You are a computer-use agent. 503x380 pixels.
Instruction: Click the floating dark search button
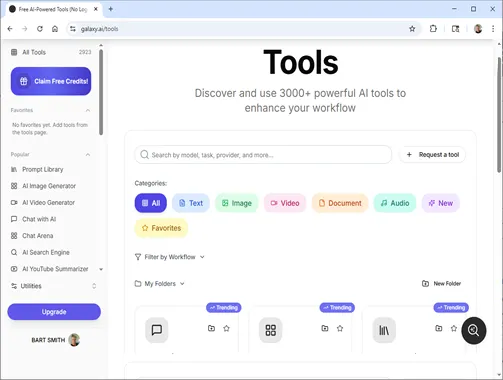[x=474, y=330]
